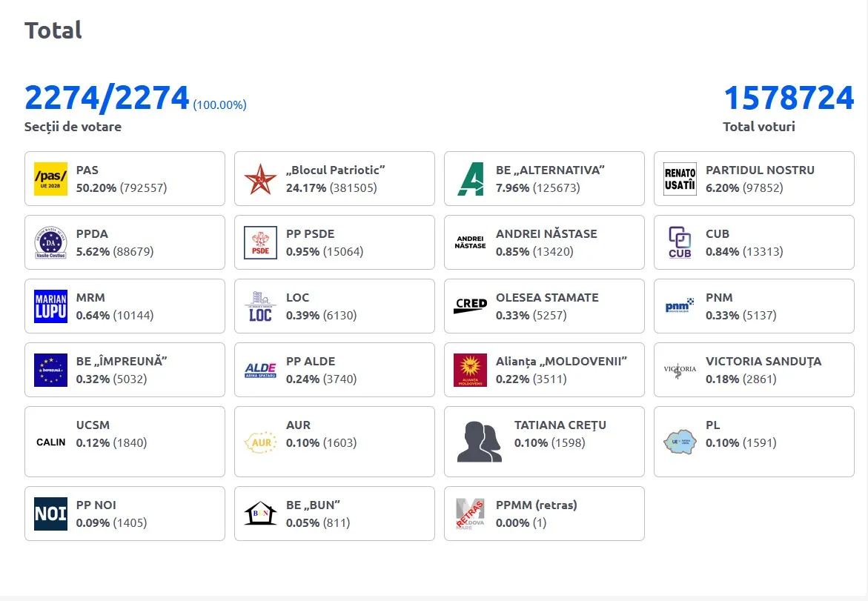Click the 2274/2274 polling stations count
Screen dimensions: 868x601
[107, 98]
